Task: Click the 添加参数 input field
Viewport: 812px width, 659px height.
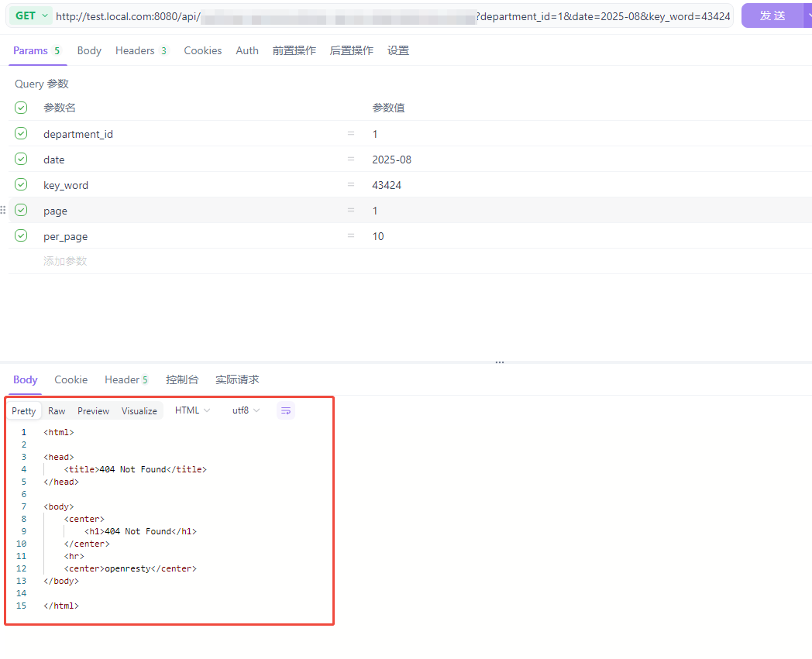Action: click(x=65, y=261)
